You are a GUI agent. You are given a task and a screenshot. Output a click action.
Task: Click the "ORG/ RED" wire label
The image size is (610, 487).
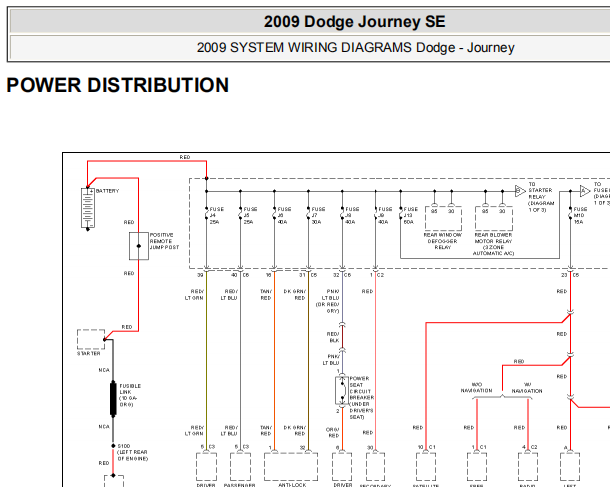click(x=333, y=433)
